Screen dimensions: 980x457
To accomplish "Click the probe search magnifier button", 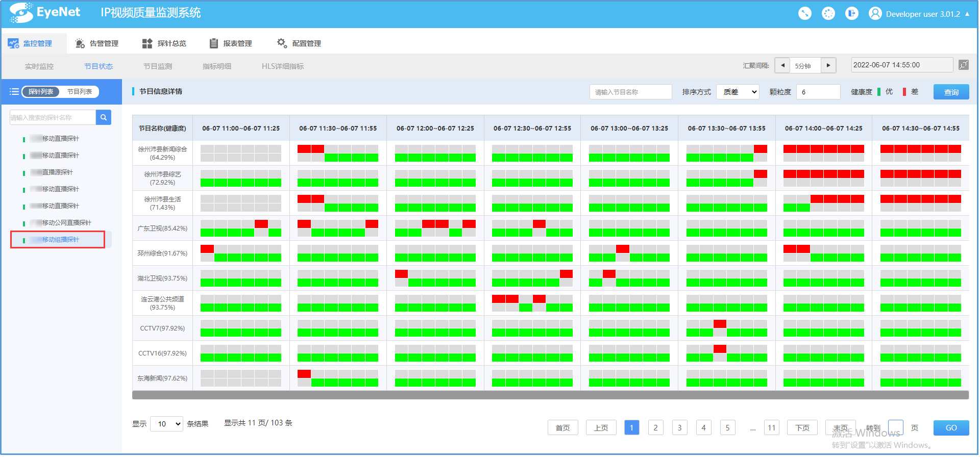I will coord(104,117).
